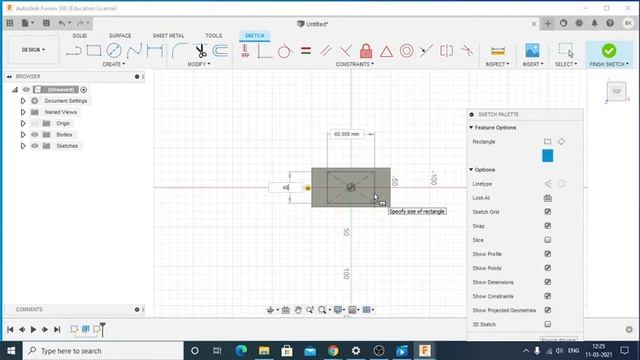
Task: Select the Spline tool
Action: [134, 51]
